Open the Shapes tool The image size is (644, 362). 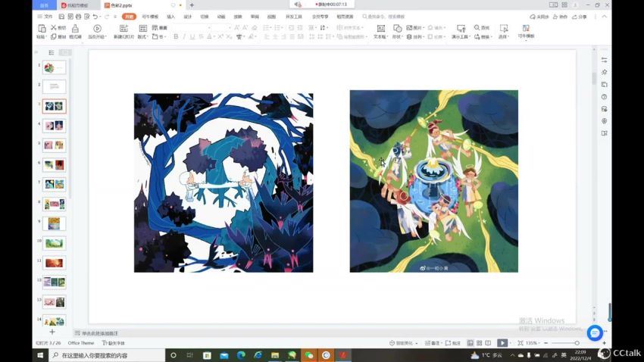[x=397, y=28]
